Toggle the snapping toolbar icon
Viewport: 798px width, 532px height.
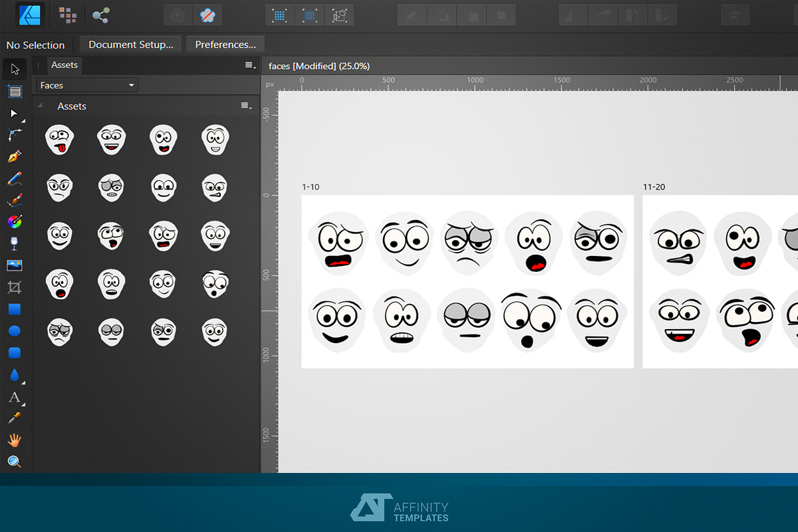tap(340, 15)
